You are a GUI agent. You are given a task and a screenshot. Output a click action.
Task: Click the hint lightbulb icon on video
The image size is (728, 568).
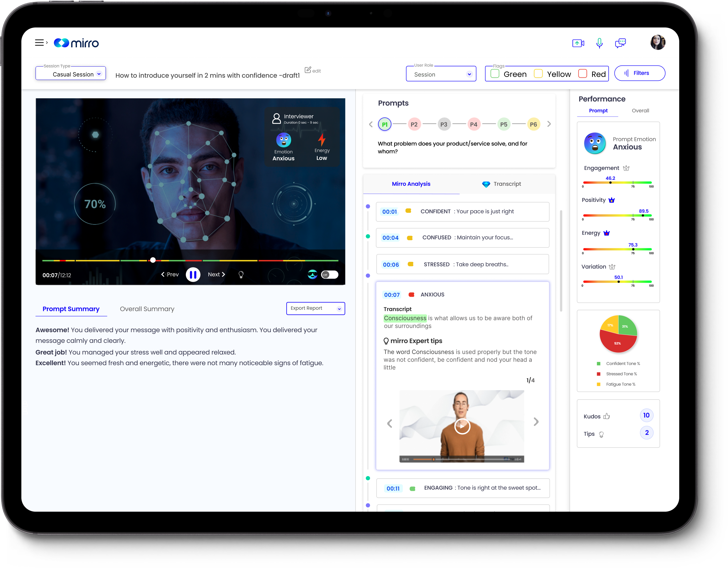241,274
